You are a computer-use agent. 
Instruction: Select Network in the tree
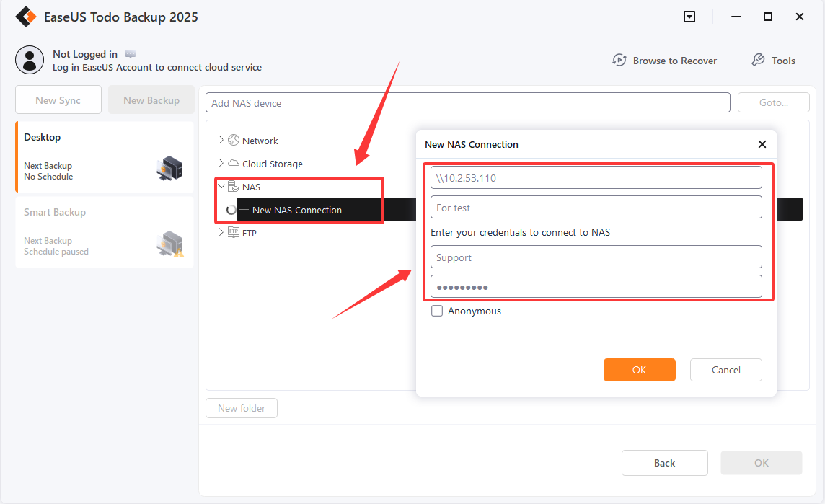260,141
